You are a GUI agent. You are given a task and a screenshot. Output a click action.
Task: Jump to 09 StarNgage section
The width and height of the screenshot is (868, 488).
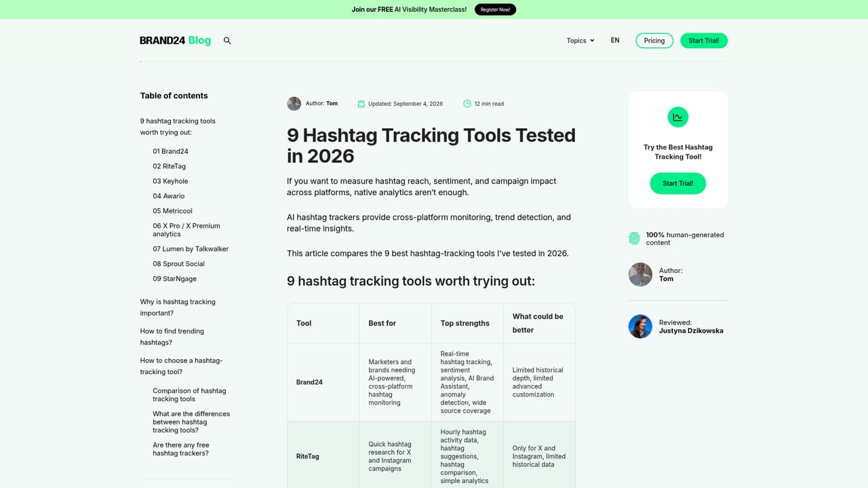click(174, 279)
